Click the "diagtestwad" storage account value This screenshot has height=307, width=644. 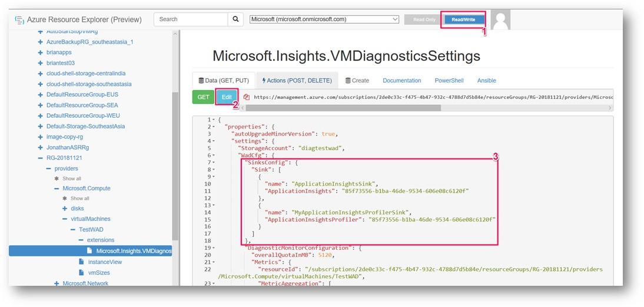pos(320,148)
